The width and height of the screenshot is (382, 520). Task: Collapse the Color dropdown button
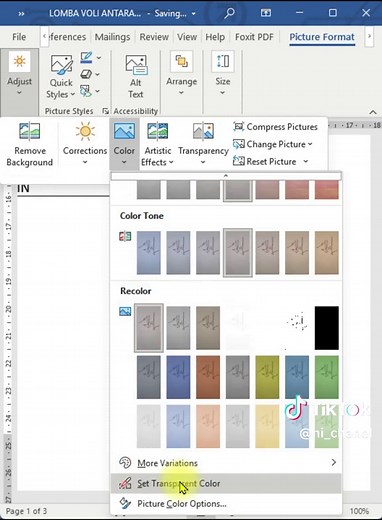click(124, 144)
